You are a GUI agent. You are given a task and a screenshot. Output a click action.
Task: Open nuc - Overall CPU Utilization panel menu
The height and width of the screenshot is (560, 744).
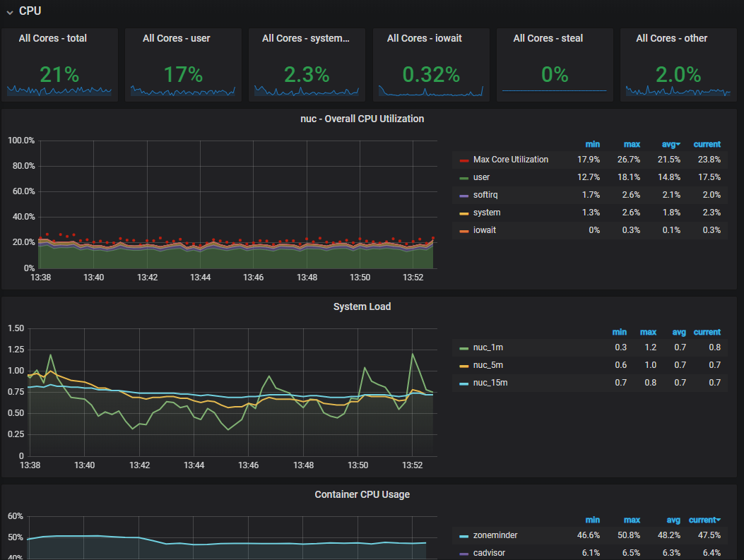pyautogui.click(x=362, y=119)
